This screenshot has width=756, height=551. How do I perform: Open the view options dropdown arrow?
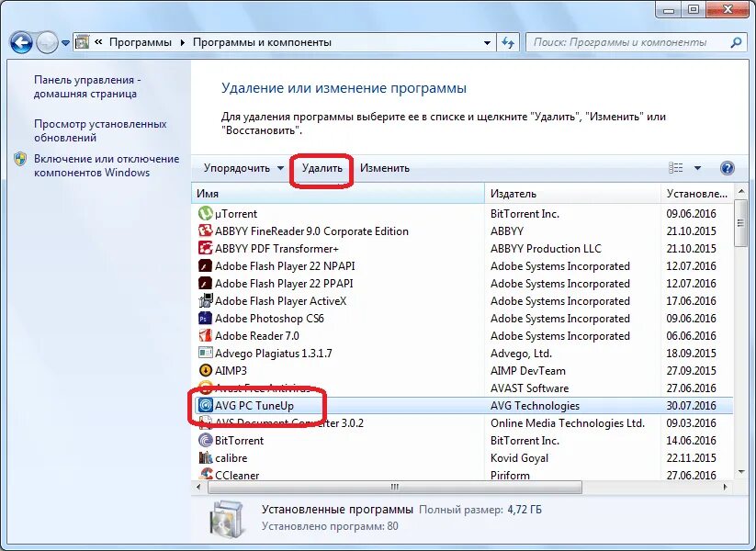tap(697, 168)
